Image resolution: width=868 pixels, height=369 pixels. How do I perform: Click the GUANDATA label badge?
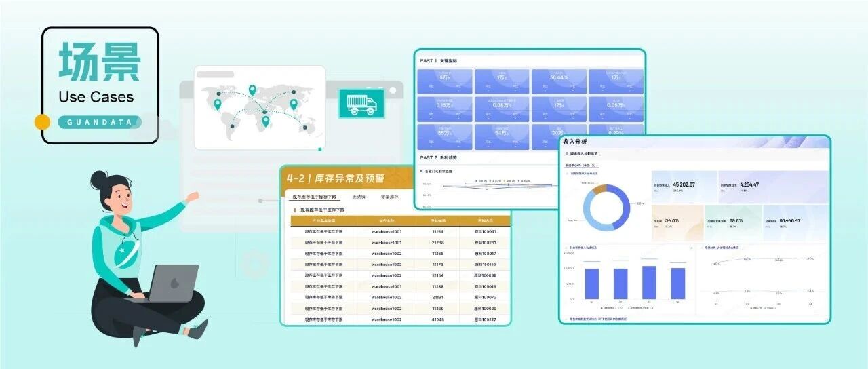100,123
